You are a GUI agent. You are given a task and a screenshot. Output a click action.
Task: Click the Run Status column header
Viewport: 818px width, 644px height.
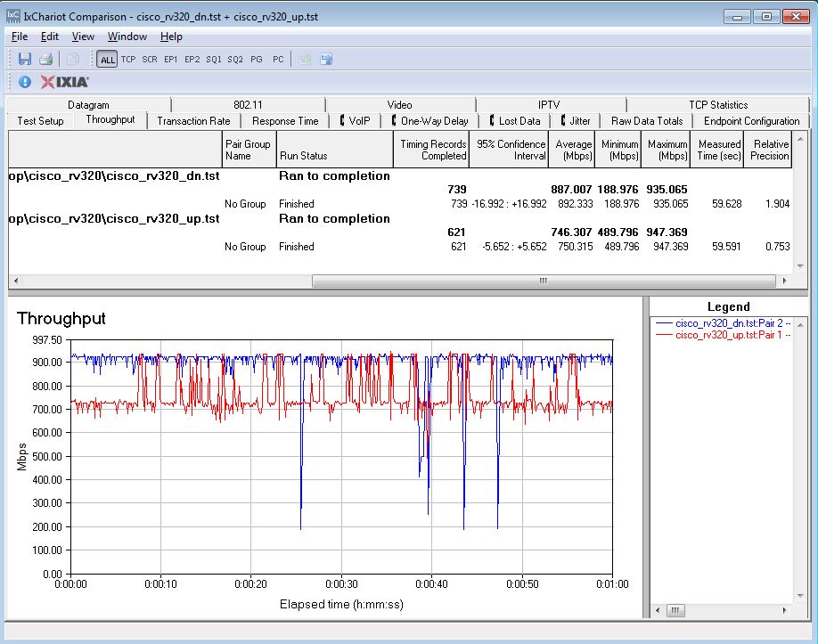pos(334,150)
